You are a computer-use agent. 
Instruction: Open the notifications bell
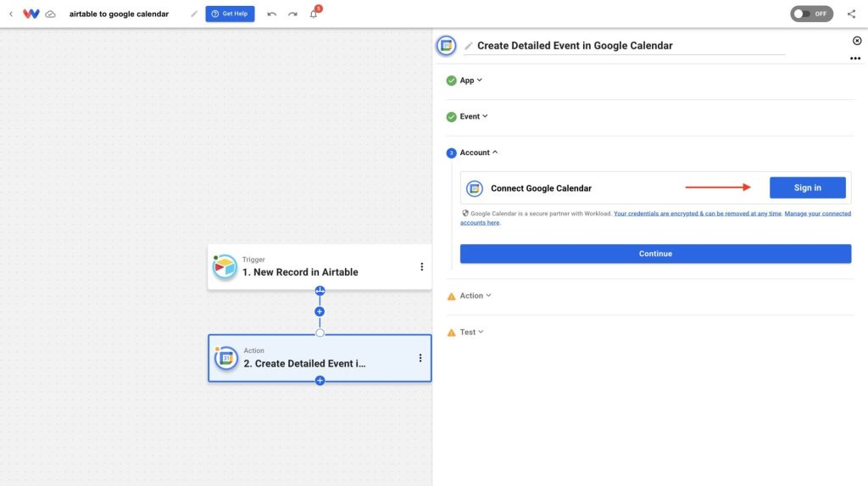(314, 14)
